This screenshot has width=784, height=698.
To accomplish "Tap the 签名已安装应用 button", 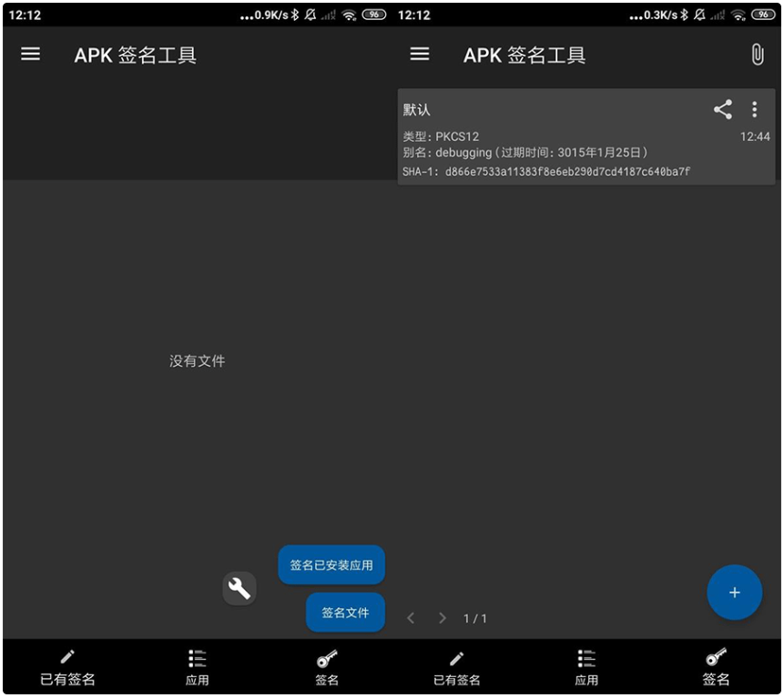I will [331, 564].
